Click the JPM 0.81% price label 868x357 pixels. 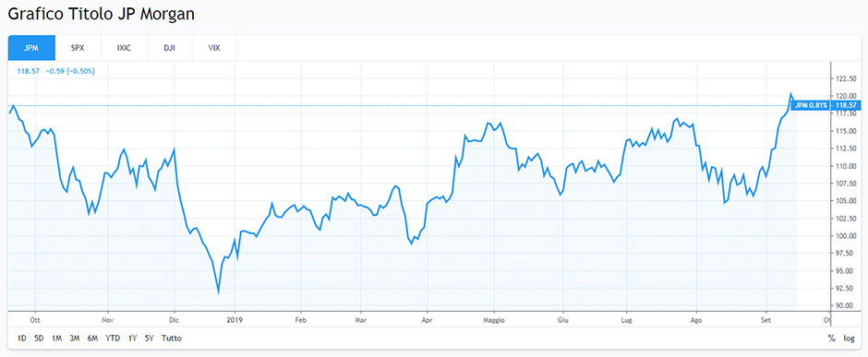tap(812, 105)
